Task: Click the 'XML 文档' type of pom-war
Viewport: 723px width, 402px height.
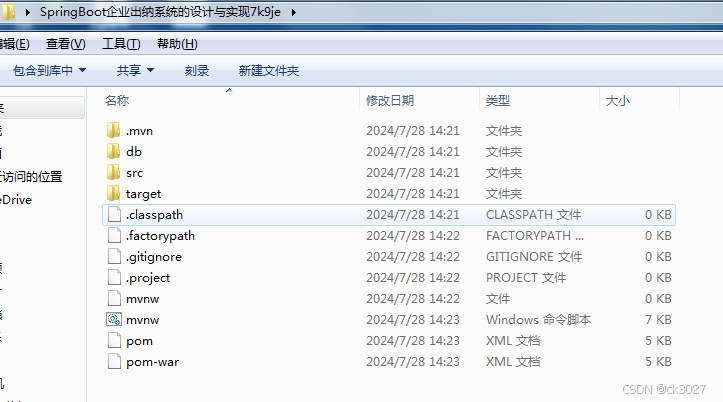Action: coord(513,362)
